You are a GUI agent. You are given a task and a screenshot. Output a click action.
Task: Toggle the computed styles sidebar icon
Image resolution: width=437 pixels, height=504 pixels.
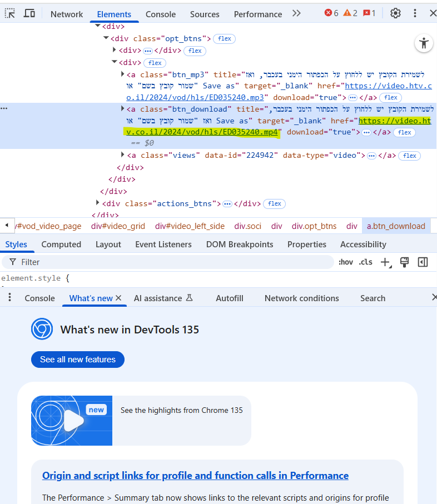423,262
